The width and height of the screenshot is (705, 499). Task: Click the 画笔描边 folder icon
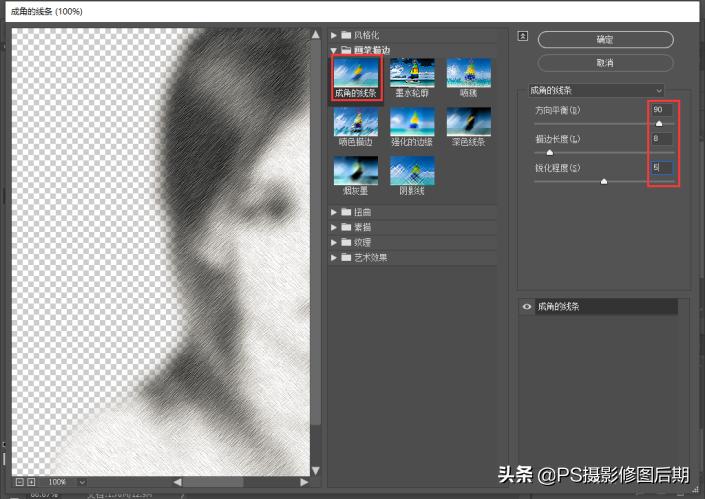tap(346, 50)
